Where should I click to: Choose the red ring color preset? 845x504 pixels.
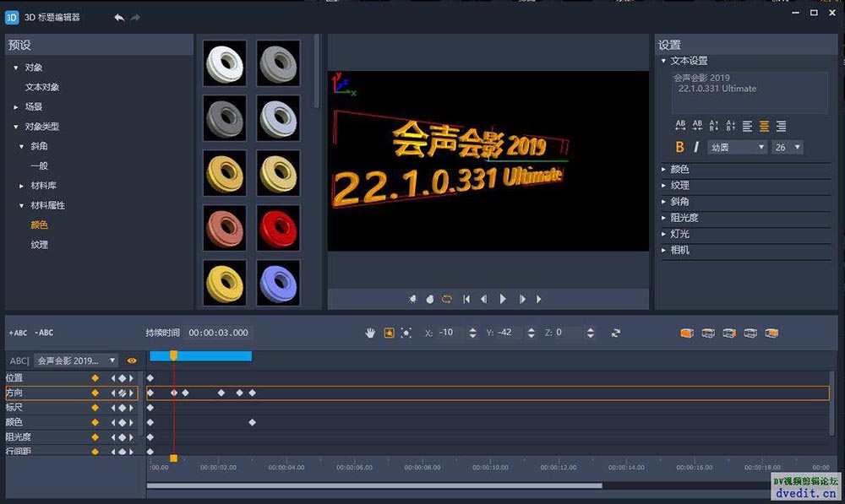pos(278,228)
